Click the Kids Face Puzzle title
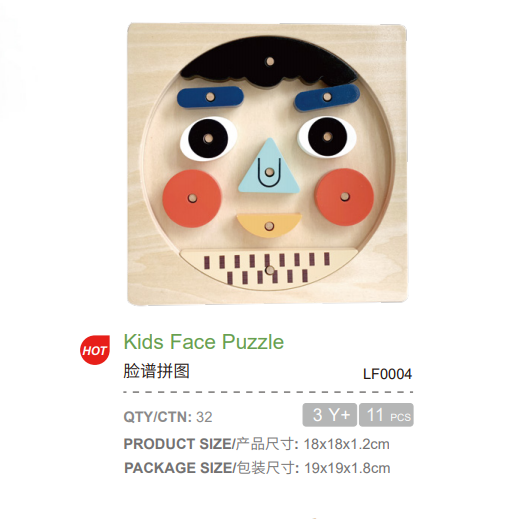 point(204,342)
